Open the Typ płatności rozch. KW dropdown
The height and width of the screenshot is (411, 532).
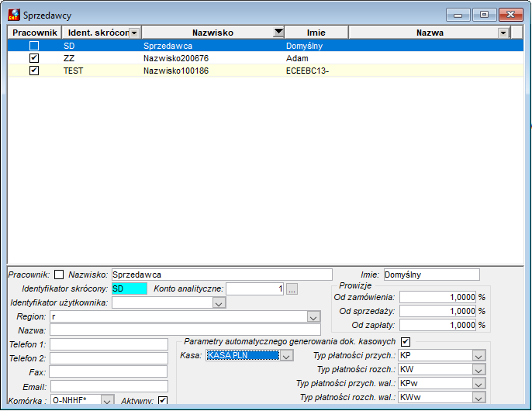click(x=478, y=370)
